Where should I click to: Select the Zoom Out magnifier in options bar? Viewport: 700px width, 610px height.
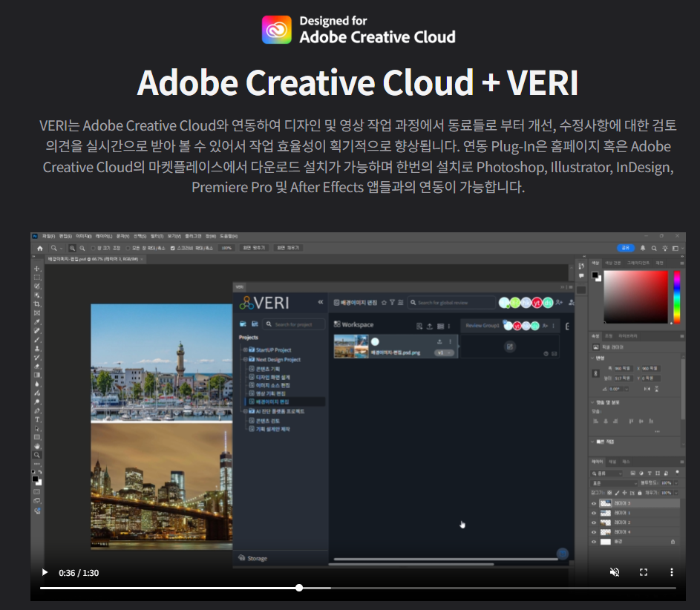click(x=82, y=248)
